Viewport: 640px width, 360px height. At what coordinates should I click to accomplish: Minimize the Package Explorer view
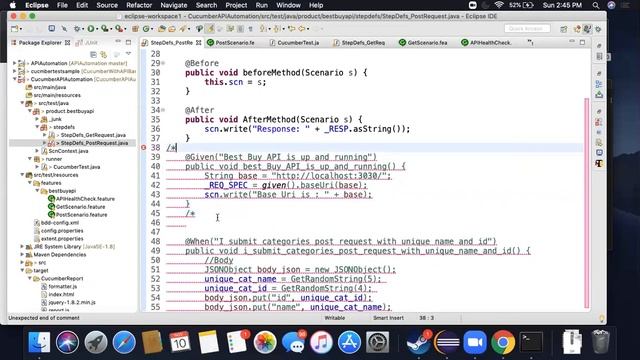118,42
